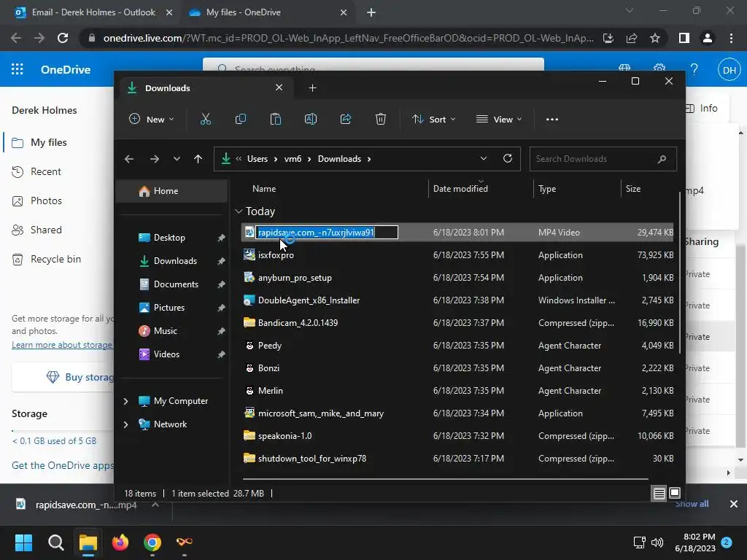Select the isxfoxpro file
747x560 pixels.
[457, 255]
